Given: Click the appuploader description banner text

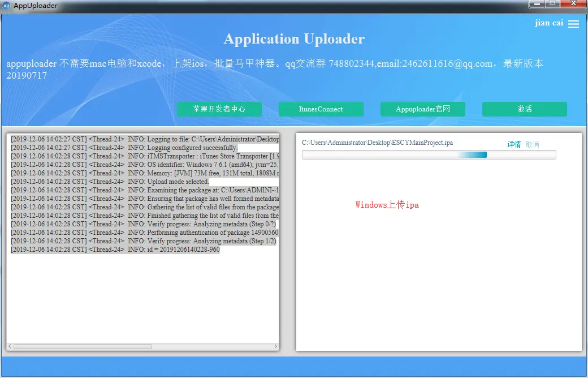Looking at the screenshot, I should point(275,69).
